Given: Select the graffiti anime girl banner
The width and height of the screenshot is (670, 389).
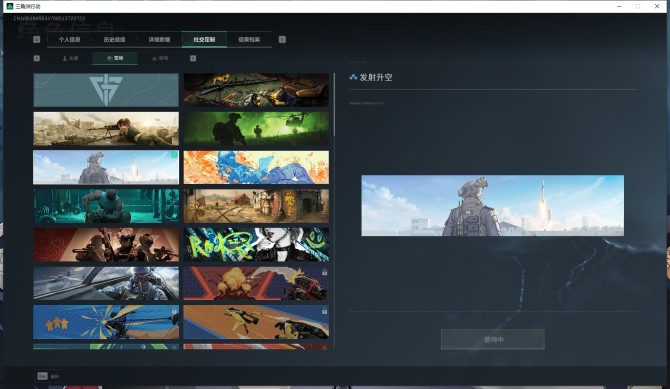Looking at the screenshot, I should pos(256,245).
